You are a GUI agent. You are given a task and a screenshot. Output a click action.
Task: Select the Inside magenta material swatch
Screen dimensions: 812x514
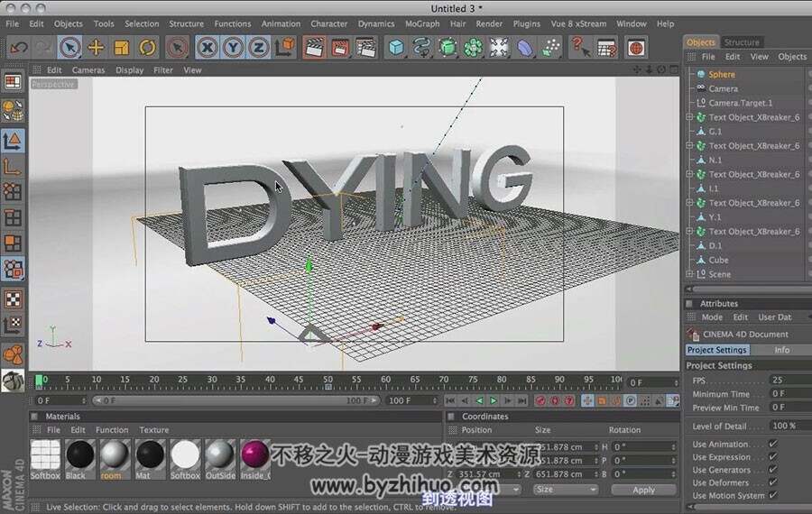click(254, 459)
